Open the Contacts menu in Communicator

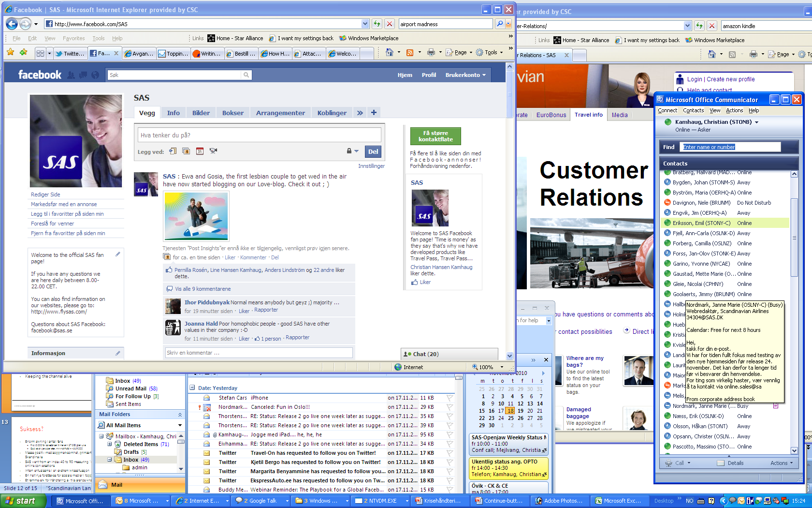pos(693,110)
